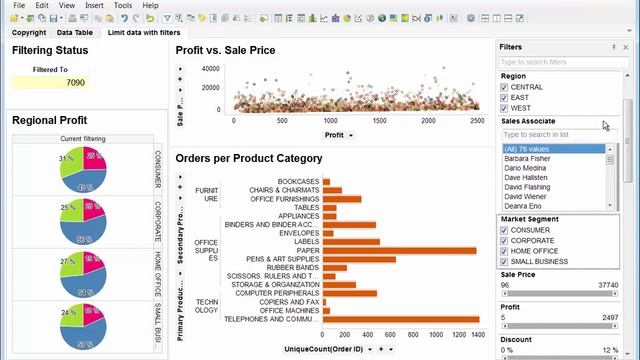The height and width of the screenshot is (360, 640).
Task: Switch to the Data Table page tab
Action: coord(75,33)
